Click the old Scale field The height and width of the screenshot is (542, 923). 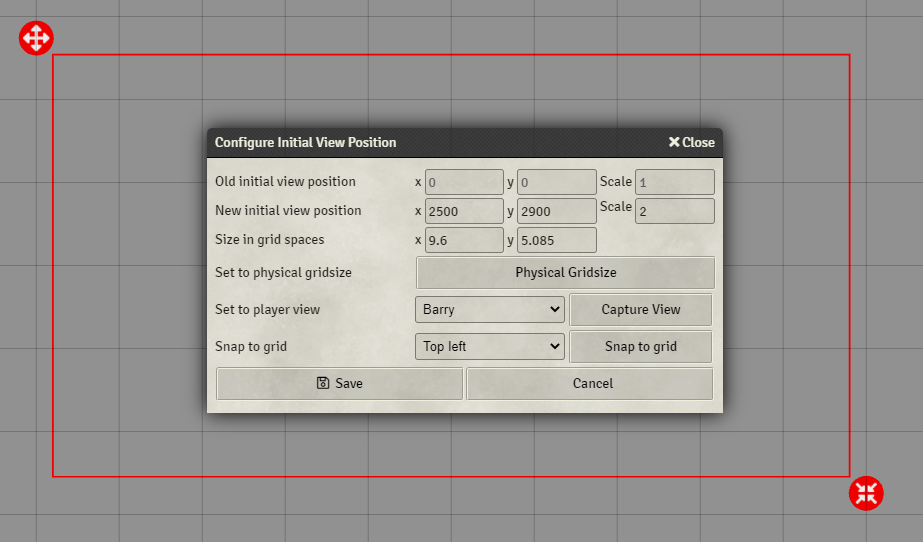[674, 182]
